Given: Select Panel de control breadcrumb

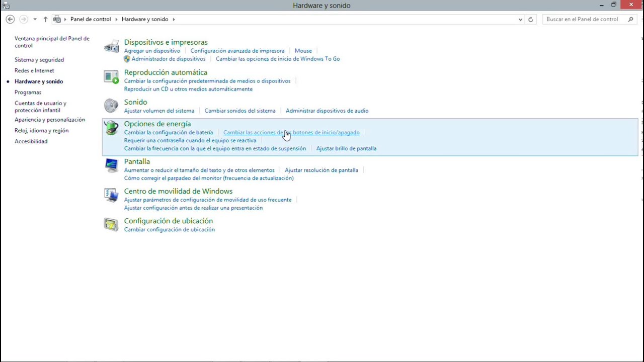Looking at the screenshot, I should (x=91, y=19).
